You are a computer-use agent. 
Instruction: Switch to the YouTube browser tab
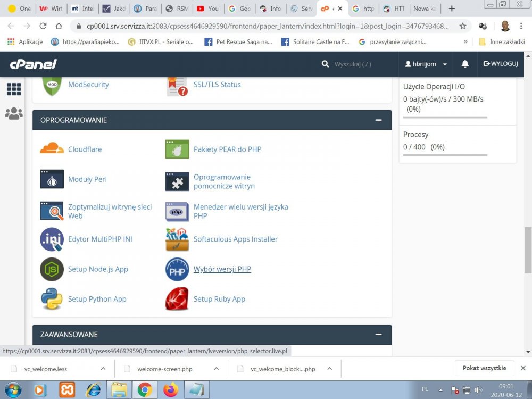point(209,9)
